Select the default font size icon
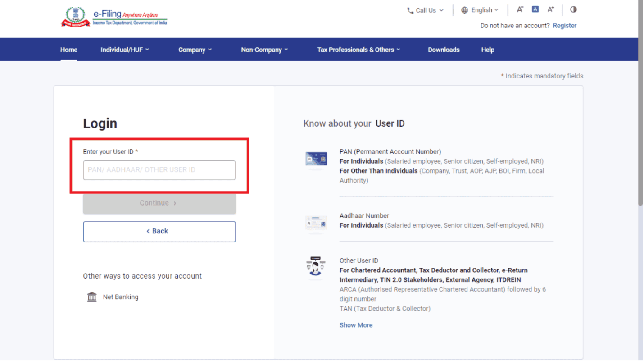 click(x=535, y=9)
